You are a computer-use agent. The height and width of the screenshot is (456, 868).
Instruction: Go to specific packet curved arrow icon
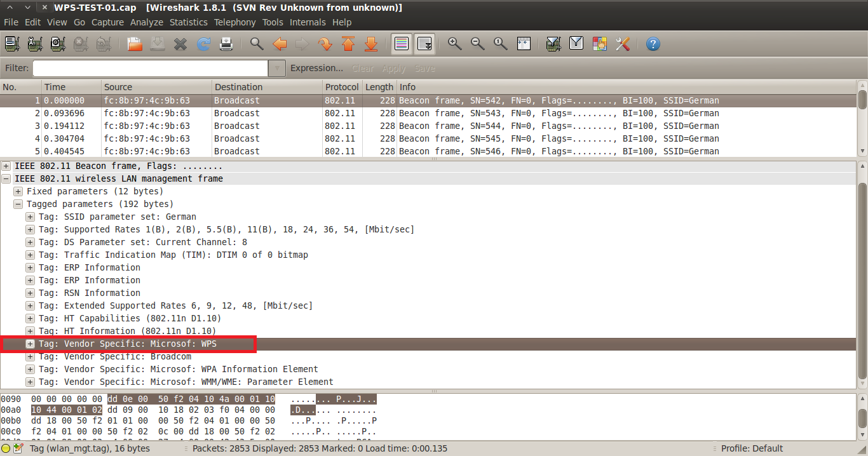point(325,44)
